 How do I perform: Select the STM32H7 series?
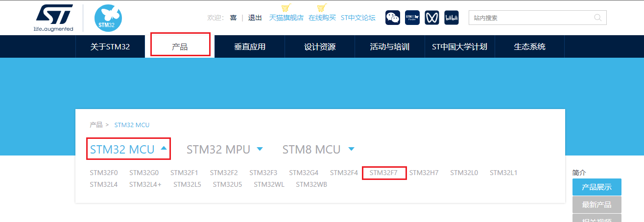point(424,173)
